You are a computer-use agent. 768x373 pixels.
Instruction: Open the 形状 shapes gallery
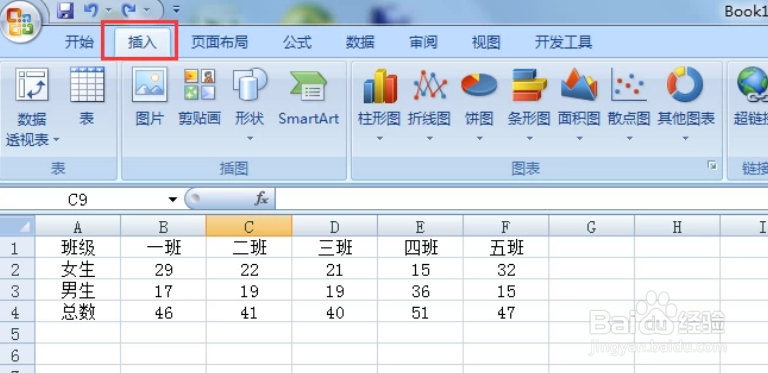click(250, 104)
